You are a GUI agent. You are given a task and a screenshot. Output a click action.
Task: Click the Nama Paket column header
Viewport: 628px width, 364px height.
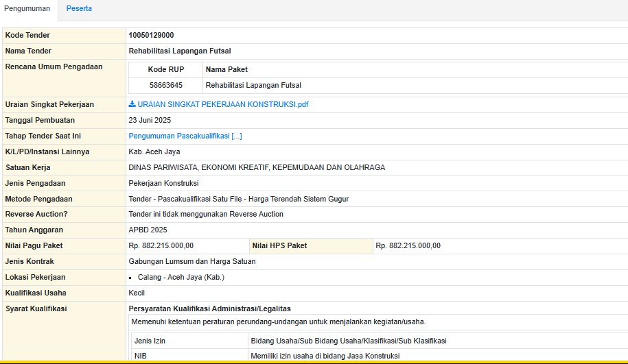click(226, 69)
